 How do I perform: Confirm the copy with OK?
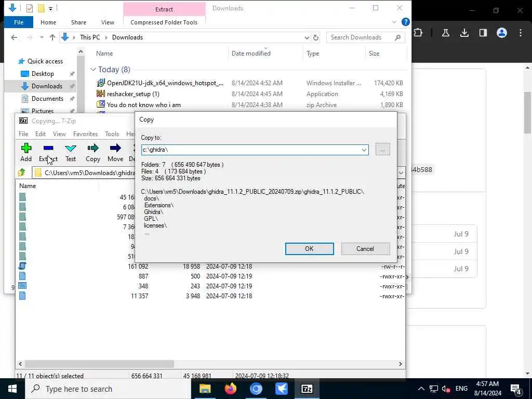(x=309, y=249)
